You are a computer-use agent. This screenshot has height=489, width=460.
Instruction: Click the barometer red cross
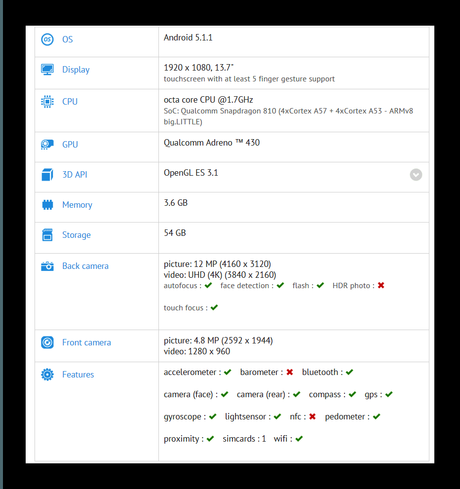coord(290,372)
